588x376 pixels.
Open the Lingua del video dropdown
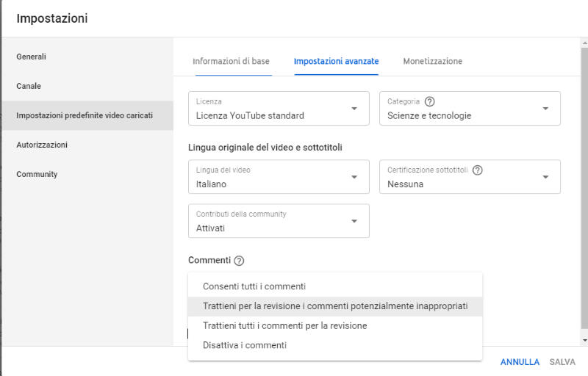pos(279,177)
